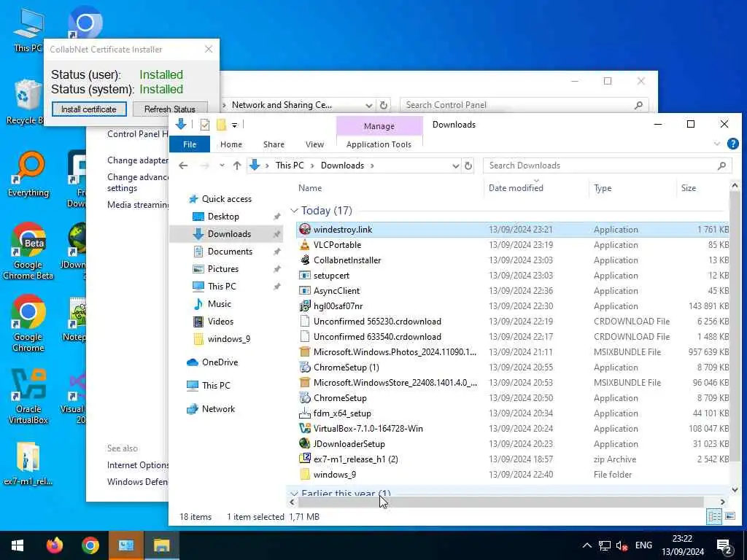747x560 pixels.
Task: Click the VLCPortable cone icon
Action: click(304, 245)
